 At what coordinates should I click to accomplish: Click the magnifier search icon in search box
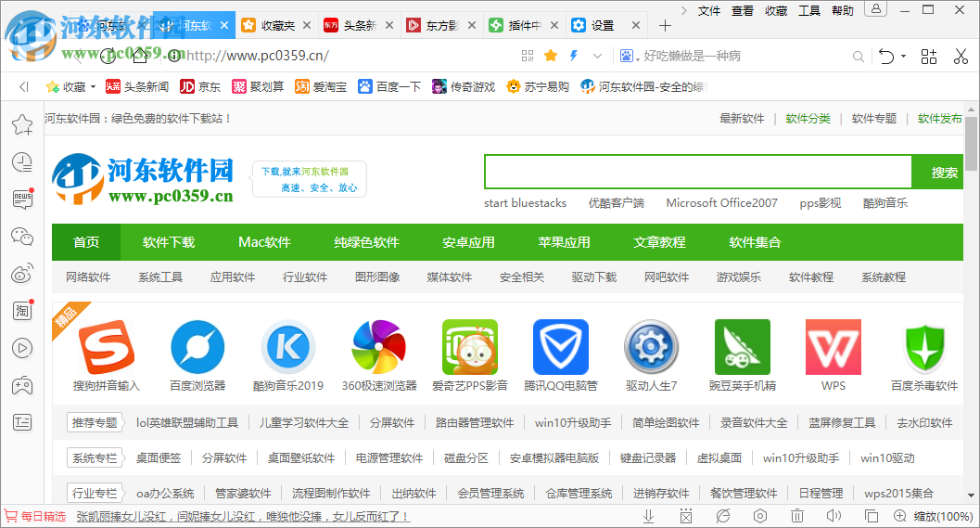tap(859, 57)
